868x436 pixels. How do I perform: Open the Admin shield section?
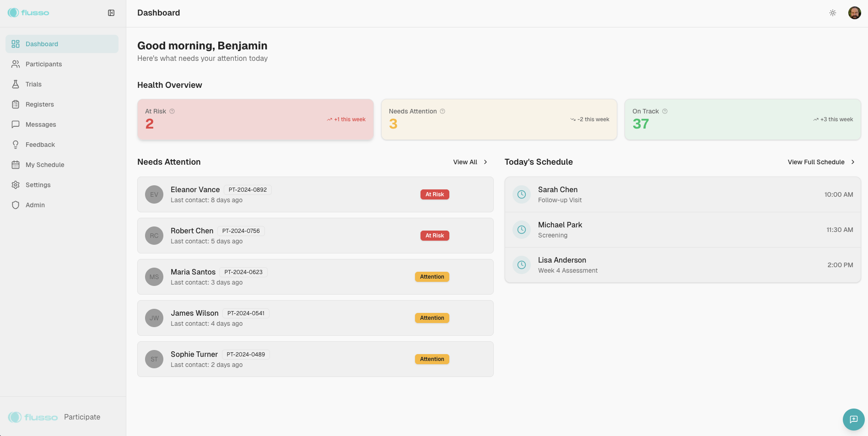click(35, 205)
